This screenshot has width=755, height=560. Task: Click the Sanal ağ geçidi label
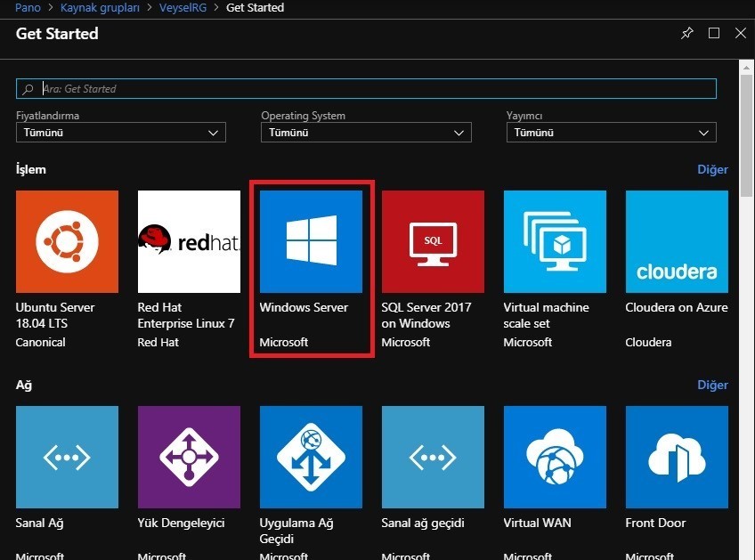(x=423, y=523)
